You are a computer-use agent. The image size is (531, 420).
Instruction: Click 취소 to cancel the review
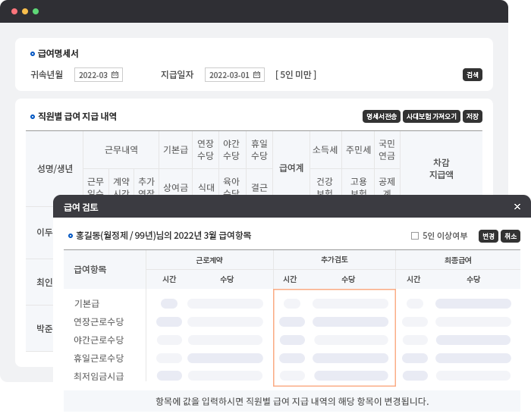coord(510,236)
